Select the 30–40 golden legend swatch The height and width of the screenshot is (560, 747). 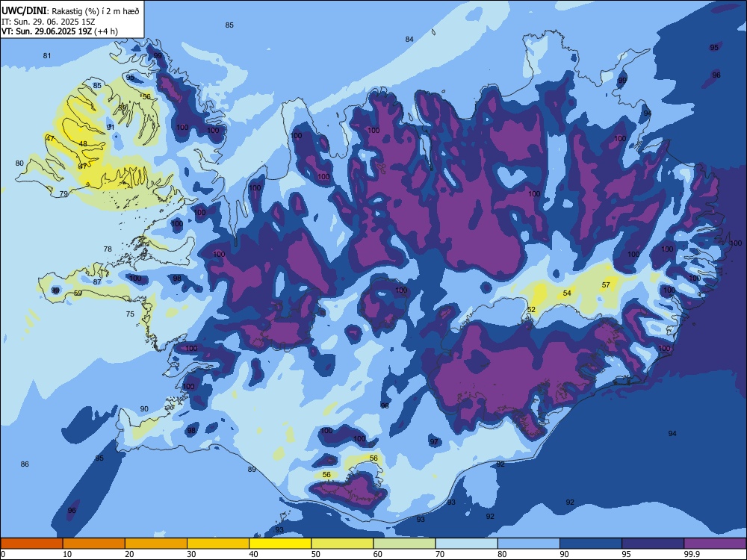coord(218,544)
